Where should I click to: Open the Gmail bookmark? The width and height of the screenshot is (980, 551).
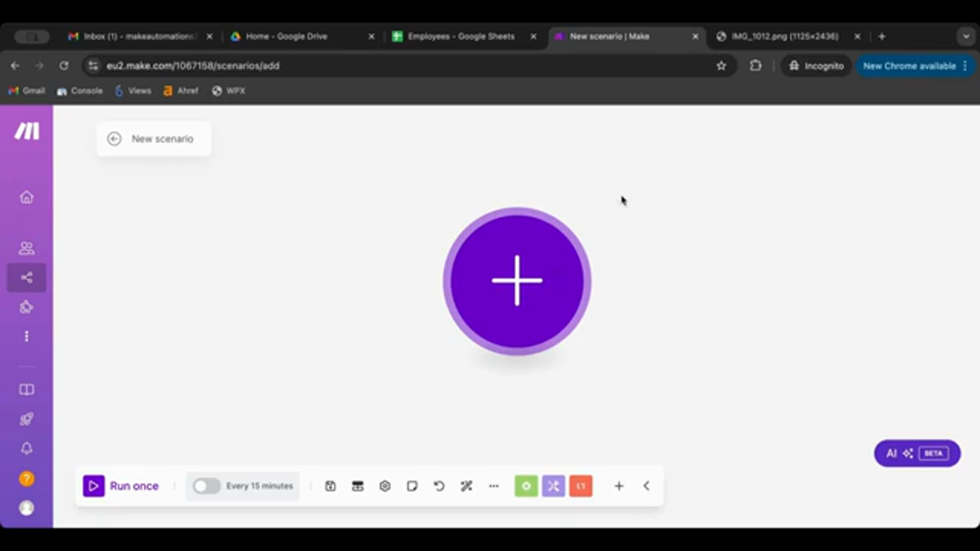pyautogui.click(x=27, y=90)
